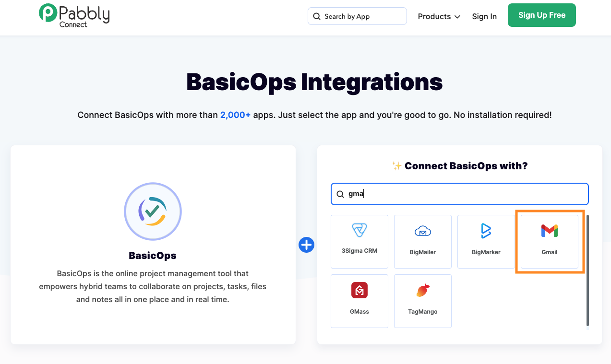Image resolution: width=611 pixels, height=364 pixels.
Task: Click the magnifier icon in the app search
Action: (x=340, y=194)
